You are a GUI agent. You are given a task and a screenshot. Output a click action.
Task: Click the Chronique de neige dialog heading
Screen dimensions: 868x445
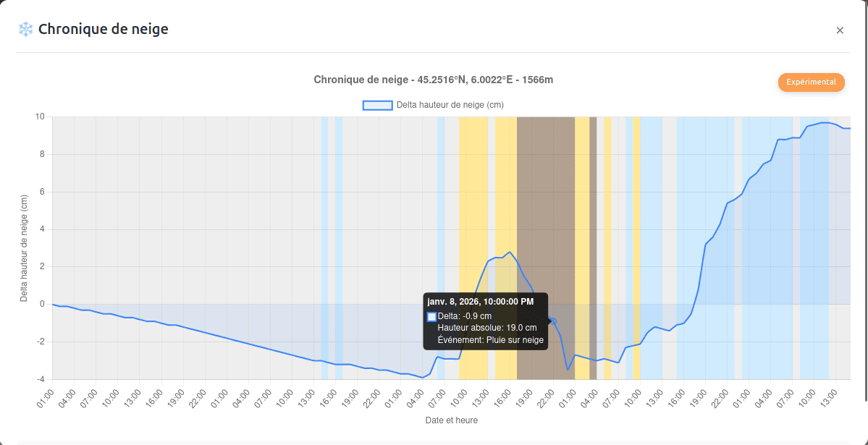tap(103, 30)
